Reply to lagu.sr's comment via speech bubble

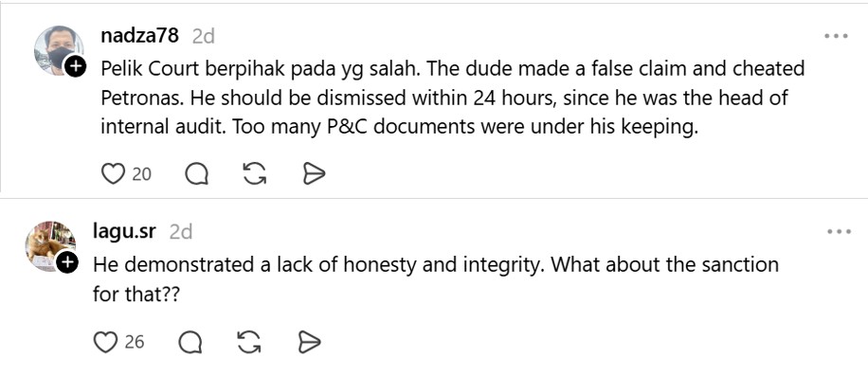tap(190, 343)
